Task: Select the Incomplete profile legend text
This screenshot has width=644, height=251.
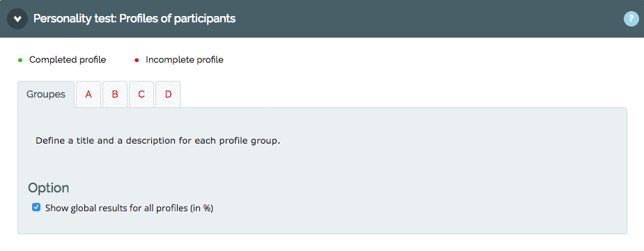Action: click(x=185, y=60)
